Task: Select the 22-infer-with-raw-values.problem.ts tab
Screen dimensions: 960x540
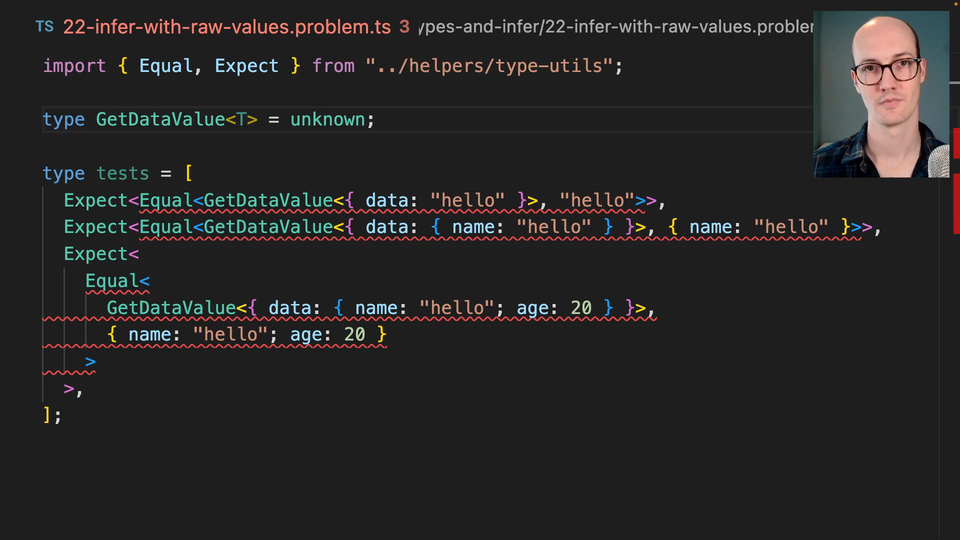Action: click(226, 27)
